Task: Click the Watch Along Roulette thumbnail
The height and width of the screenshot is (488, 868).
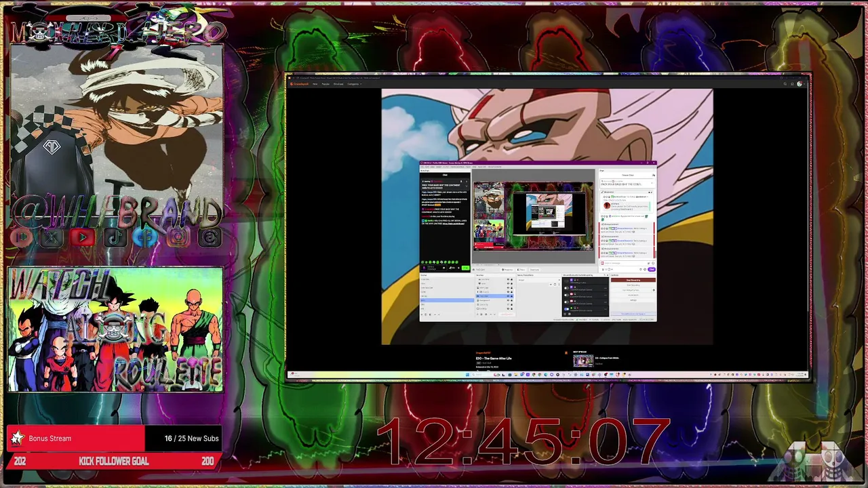Action: (x=115, y=329)
